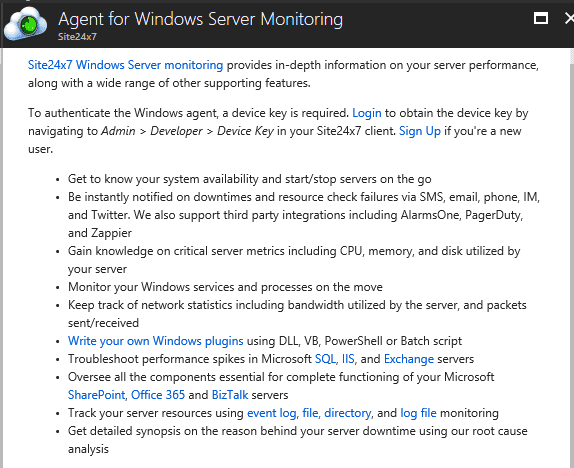Open the BizTalk servers link
This screenshot has height=468, width=574.
[230, 395]
